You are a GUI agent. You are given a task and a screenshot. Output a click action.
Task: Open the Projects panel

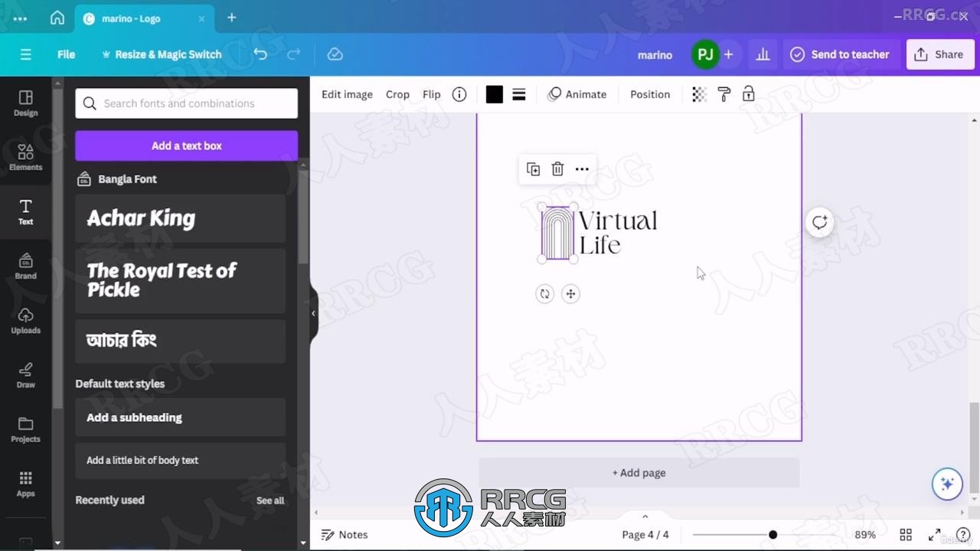tap(25, 429)
